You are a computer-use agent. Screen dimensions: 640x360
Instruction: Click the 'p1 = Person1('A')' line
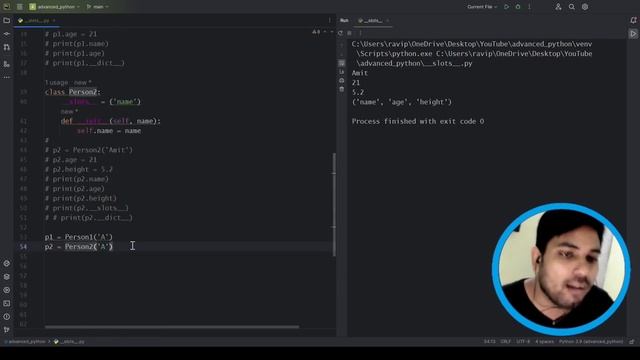click(79, 237)
